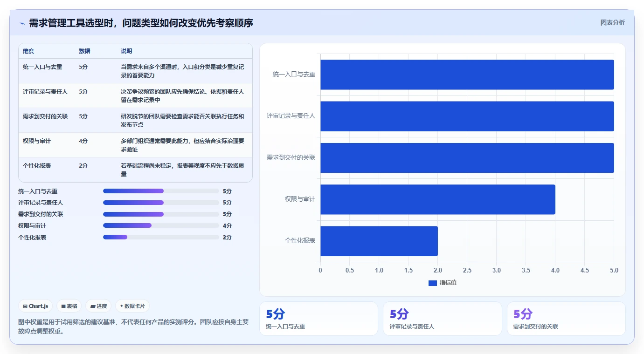Click the 权限与审计 label beside its progress bar
644x354 pixels.
point(32,225)
